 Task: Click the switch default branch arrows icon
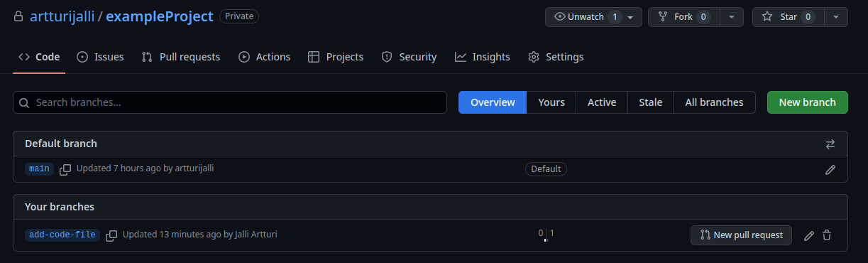(x=830, y=144)
